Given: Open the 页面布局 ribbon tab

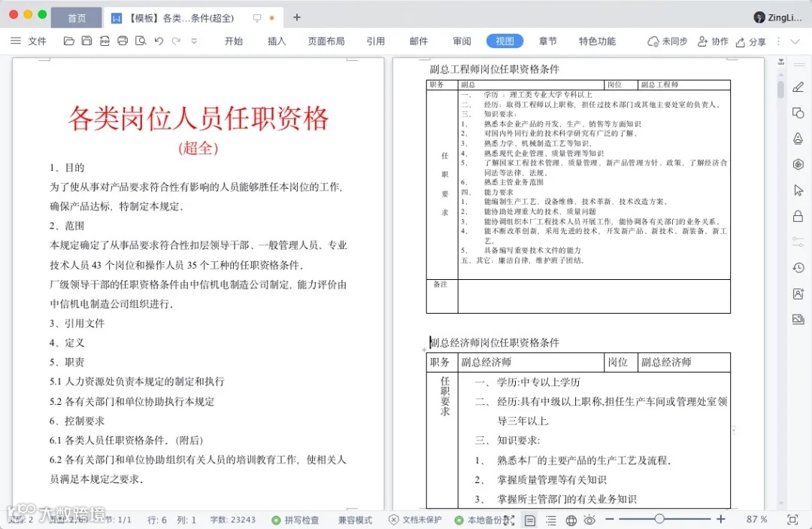Looking at the screenshot, I should point(326,41).
